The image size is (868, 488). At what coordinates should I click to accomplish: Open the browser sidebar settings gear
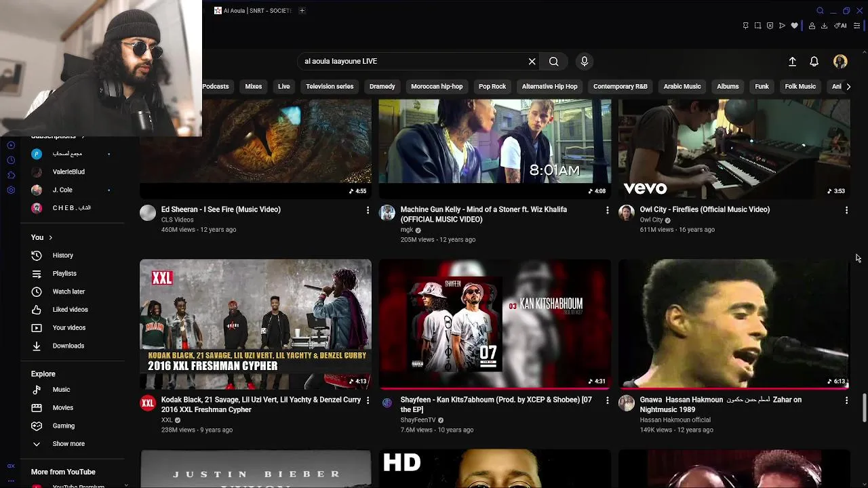(x=11, y=190)
